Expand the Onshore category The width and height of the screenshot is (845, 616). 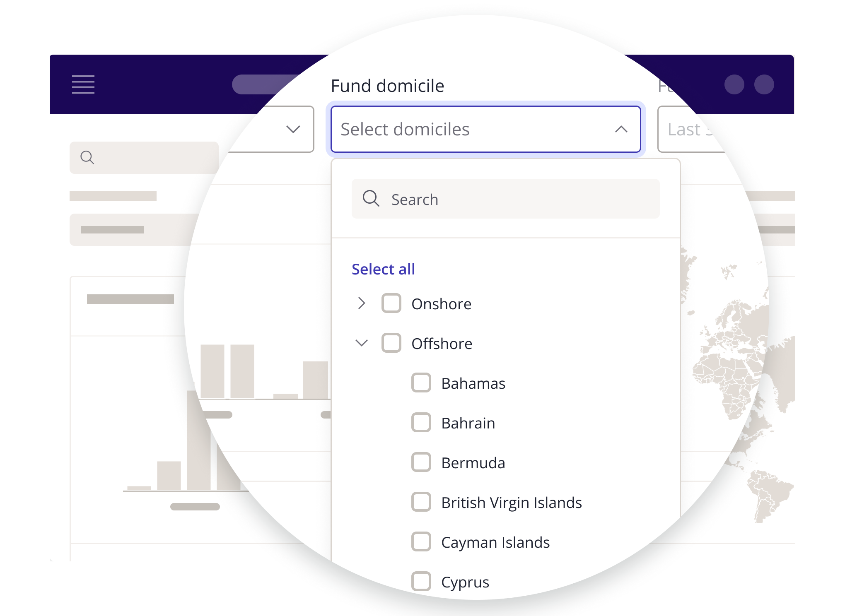pos(361,303)
